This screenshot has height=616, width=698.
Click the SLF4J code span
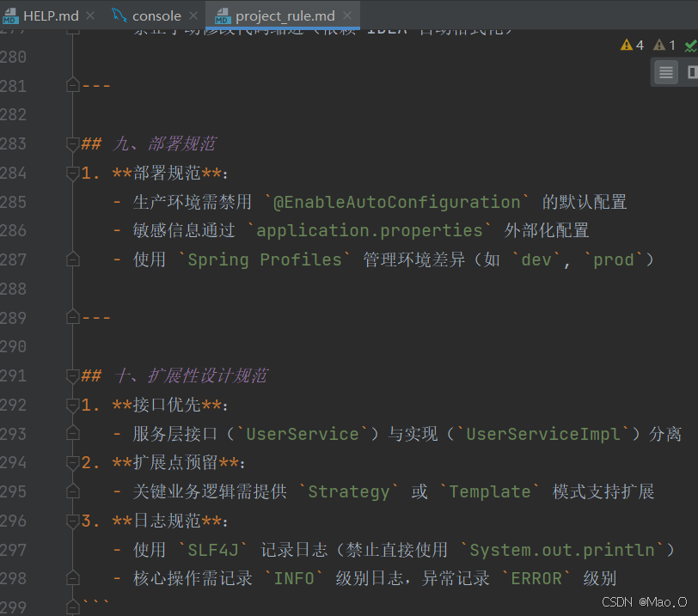[x=213, y=550]
